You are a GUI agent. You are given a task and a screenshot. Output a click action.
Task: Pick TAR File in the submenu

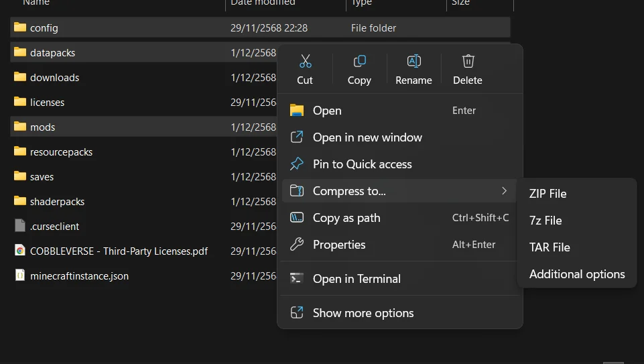click(x=550, y=247)
